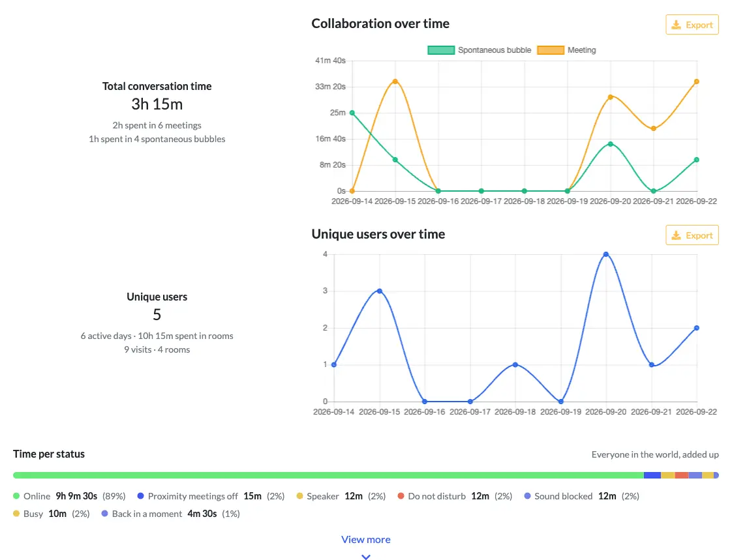Click the Sound blocked '12m' value
The image size is (732, 560).
click(x=607, y=496)
